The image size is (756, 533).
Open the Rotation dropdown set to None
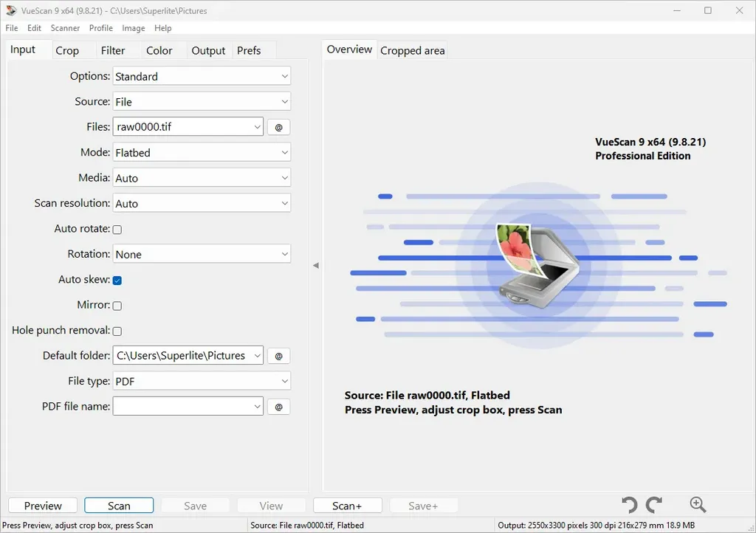tap(202, 254)
